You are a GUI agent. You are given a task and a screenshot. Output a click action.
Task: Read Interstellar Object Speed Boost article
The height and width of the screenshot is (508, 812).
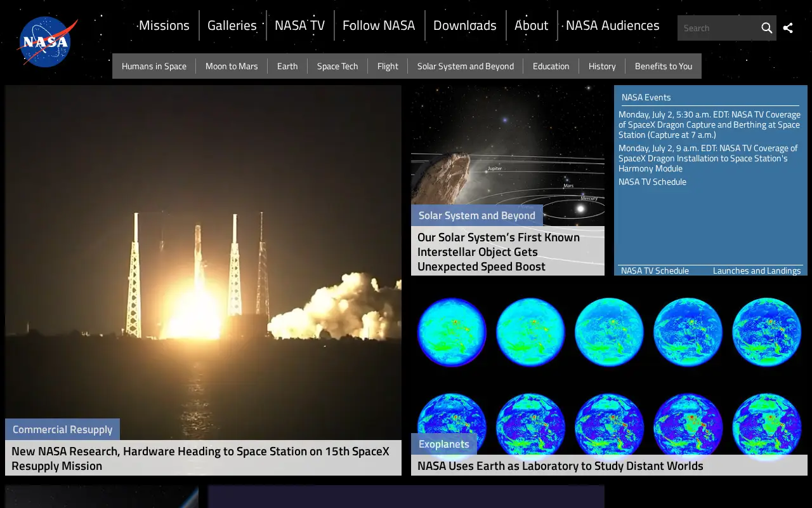pyautogui.click(x=507, y=251)
